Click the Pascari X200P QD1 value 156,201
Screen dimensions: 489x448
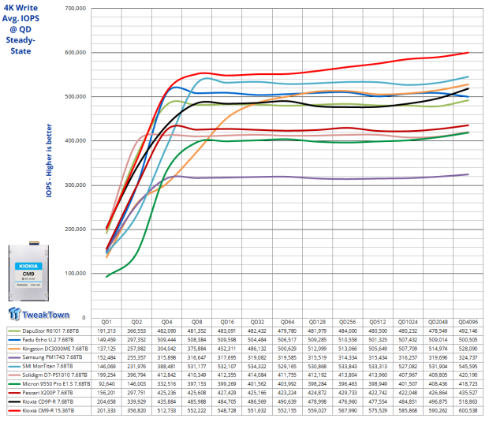[x=106, y=393]
